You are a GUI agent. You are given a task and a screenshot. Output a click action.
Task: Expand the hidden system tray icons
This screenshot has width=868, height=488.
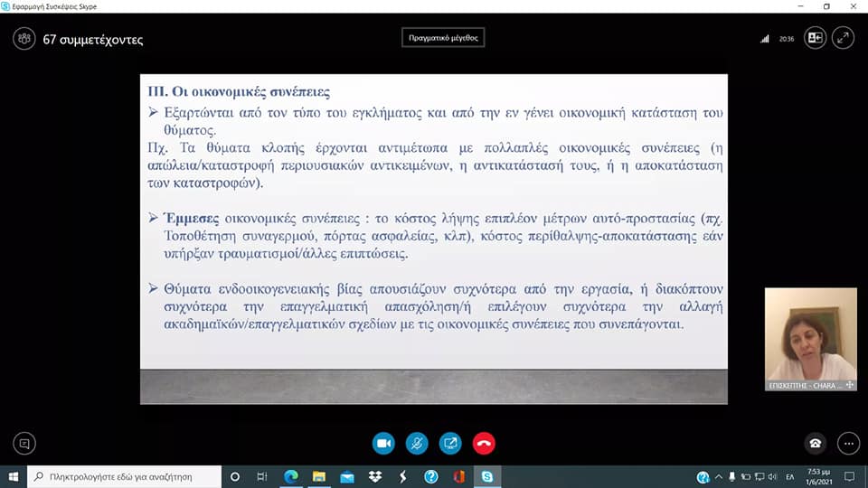pos(726,476)
